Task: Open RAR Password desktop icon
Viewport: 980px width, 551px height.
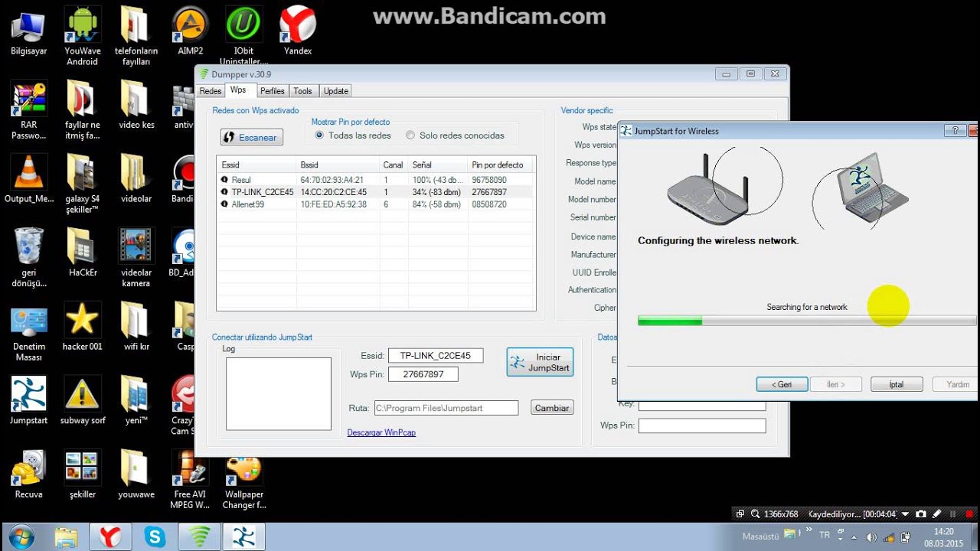Action: coord(28,110)
